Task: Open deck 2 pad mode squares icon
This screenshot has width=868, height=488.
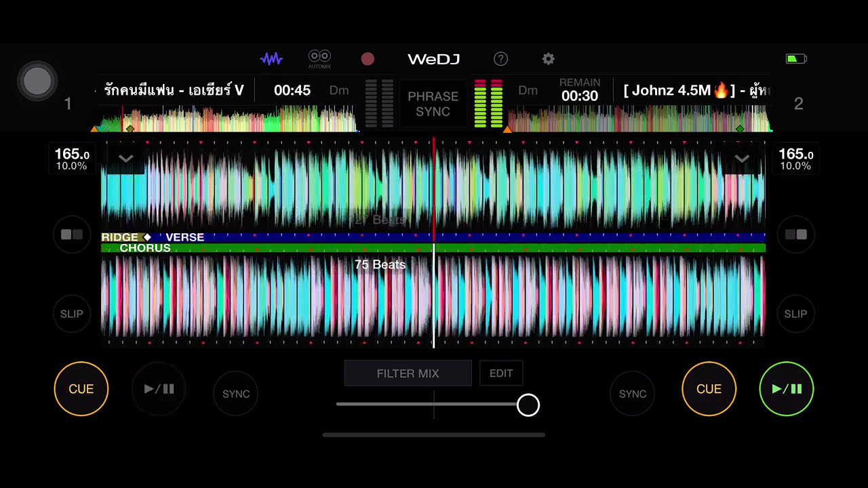Action: (795, 235)
